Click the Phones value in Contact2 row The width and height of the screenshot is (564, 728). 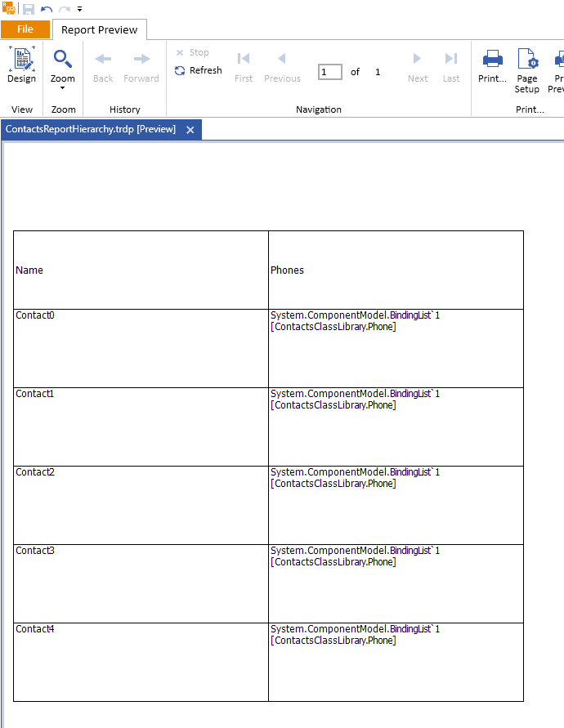396,505
